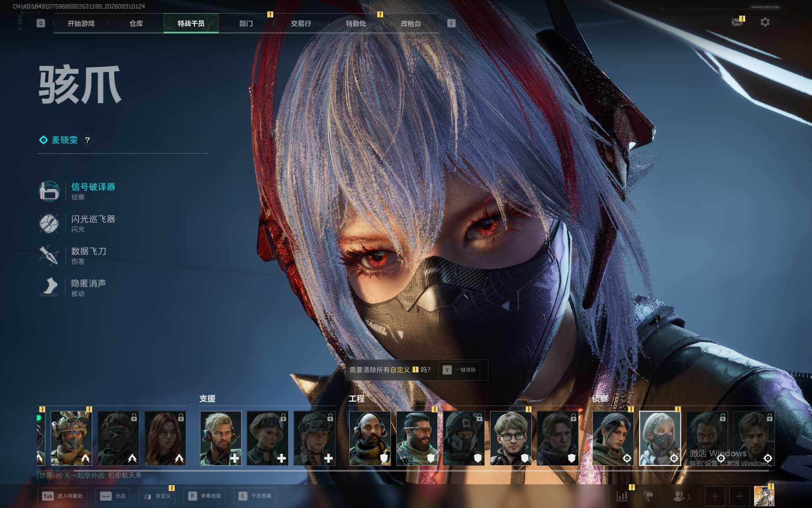The width and height of the screenshot is (812, 508).
Task: Select the 信号破译器 skill icon
Action: (49, 191)
